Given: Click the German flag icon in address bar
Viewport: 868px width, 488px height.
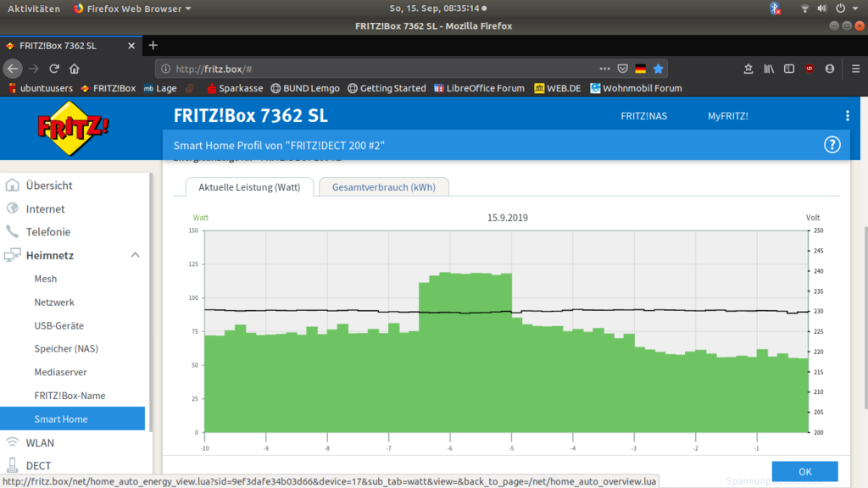Looking at the screenshot, I should [x=641, y=69].
